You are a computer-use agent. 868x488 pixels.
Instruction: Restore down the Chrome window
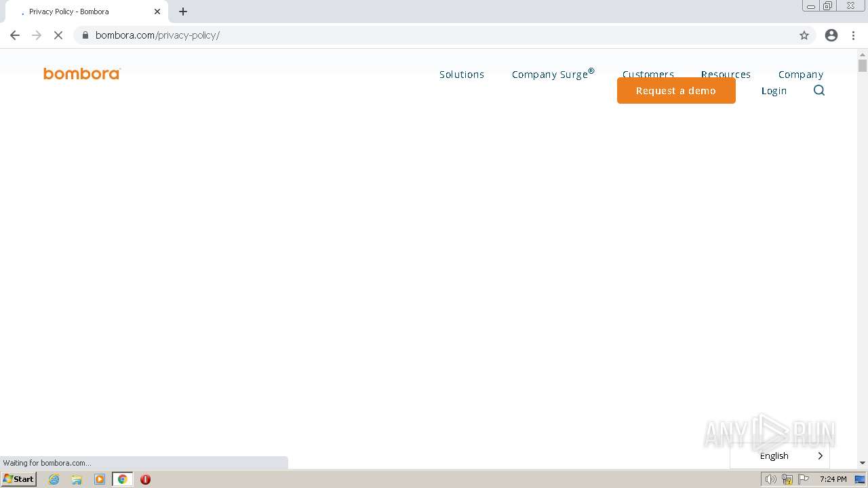(827, 5)
